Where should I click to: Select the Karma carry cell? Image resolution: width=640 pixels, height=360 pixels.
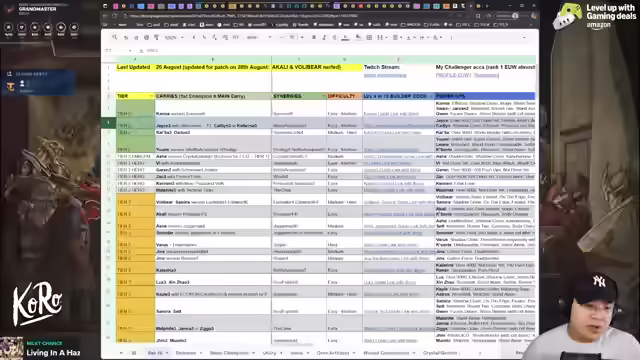point(213,109)
